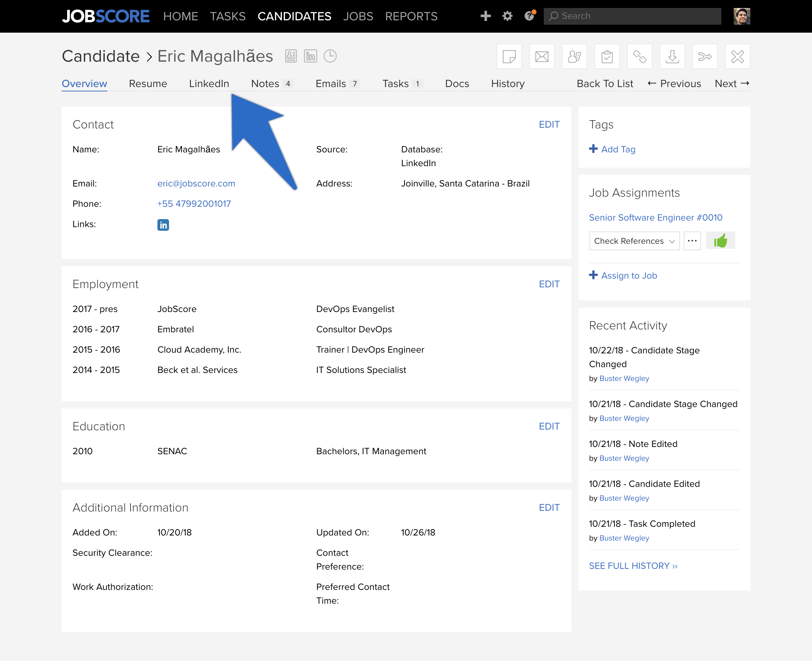812x661 pixels.
Task: Click the add note icon
Action: (509, 56)
